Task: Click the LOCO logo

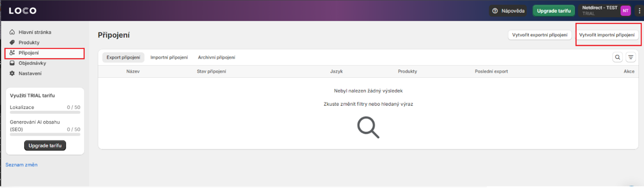Action: [22, 11]
